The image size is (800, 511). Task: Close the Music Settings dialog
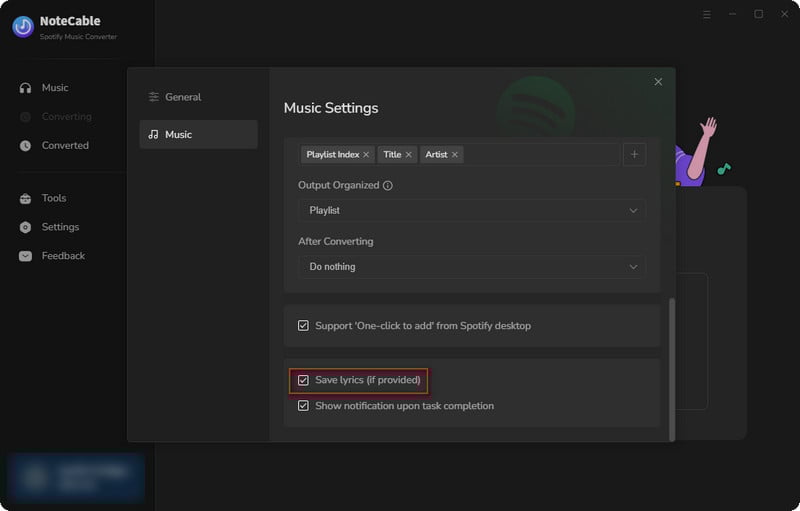coord(658,82)
